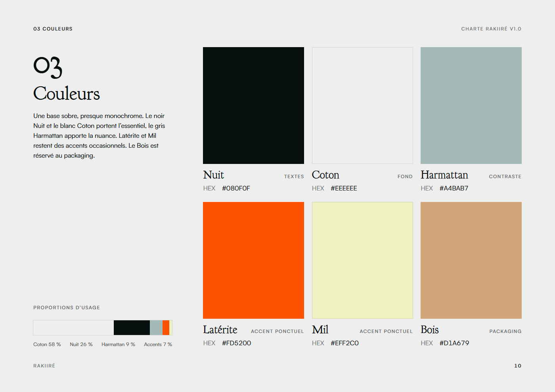Click the page number 10
The width and height of the screenshot is (555, 392).
518,366
